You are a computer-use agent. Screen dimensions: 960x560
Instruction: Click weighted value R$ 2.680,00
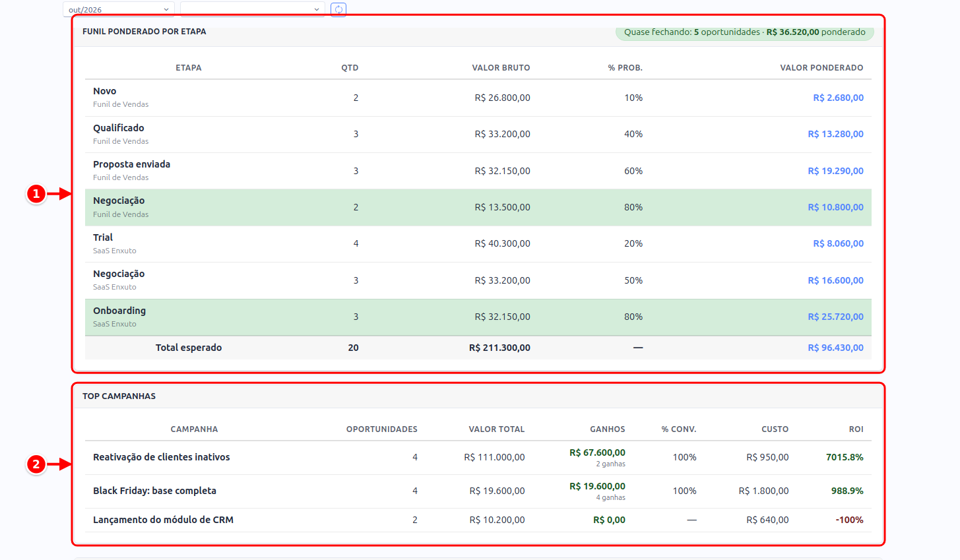(x=838, y=98)
